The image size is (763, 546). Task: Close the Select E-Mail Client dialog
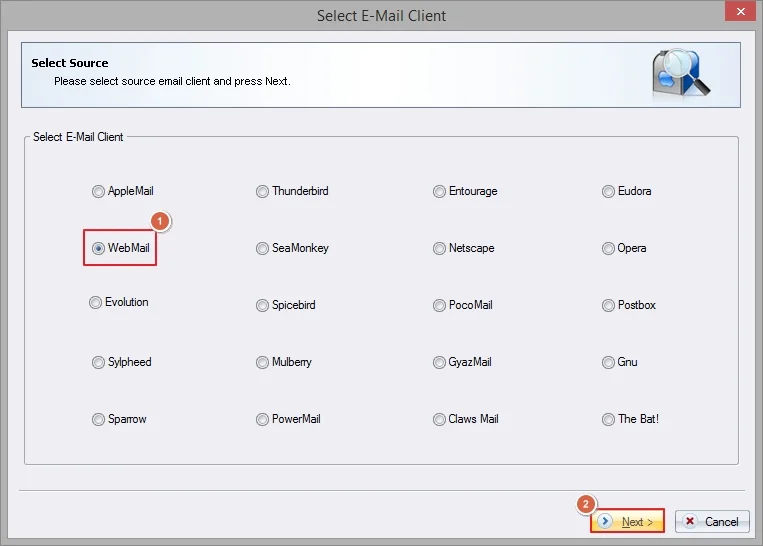pyautogui.click(x=740, y=11)
